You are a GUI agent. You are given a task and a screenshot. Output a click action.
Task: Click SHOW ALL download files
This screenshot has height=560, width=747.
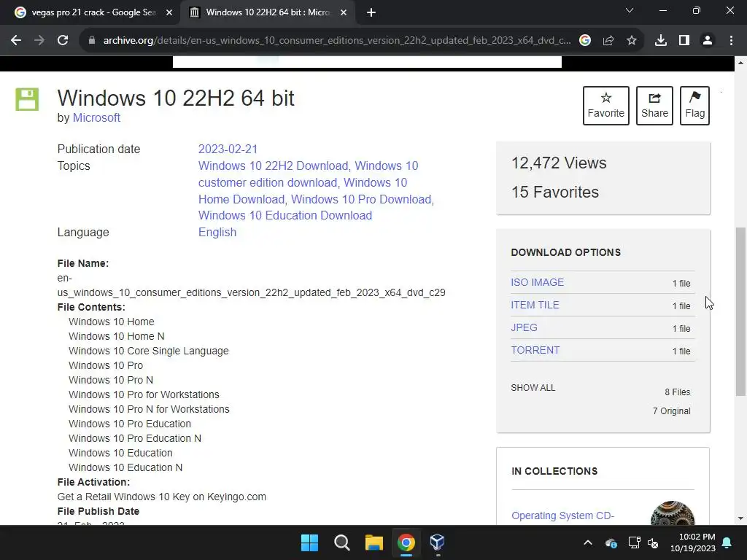pos(533,388)
